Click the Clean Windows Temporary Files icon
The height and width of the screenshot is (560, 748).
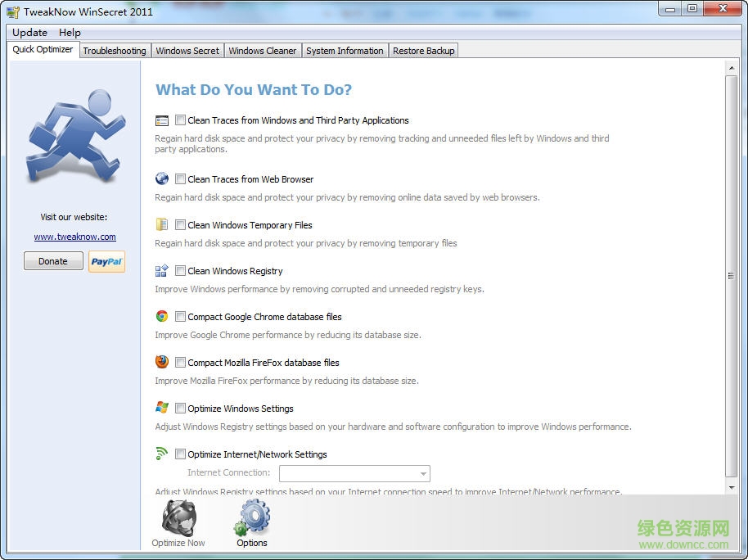coord(162,225)
